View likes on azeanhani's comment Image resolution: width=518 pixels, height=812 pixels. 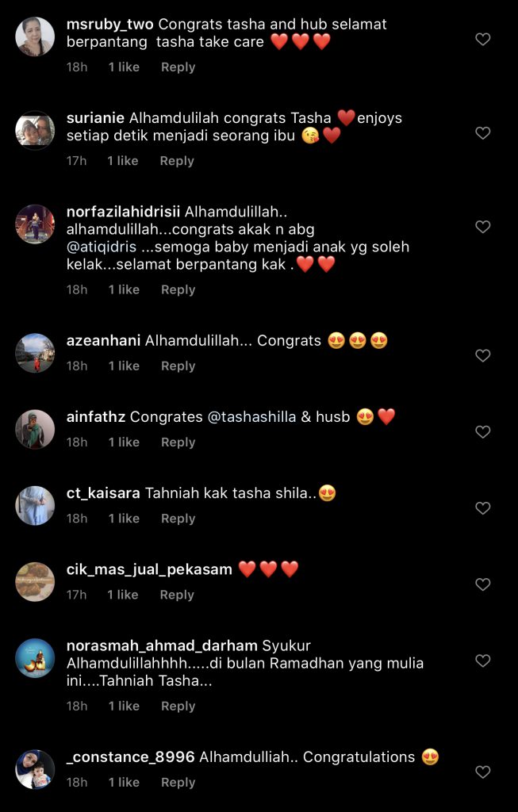(124, 366)
